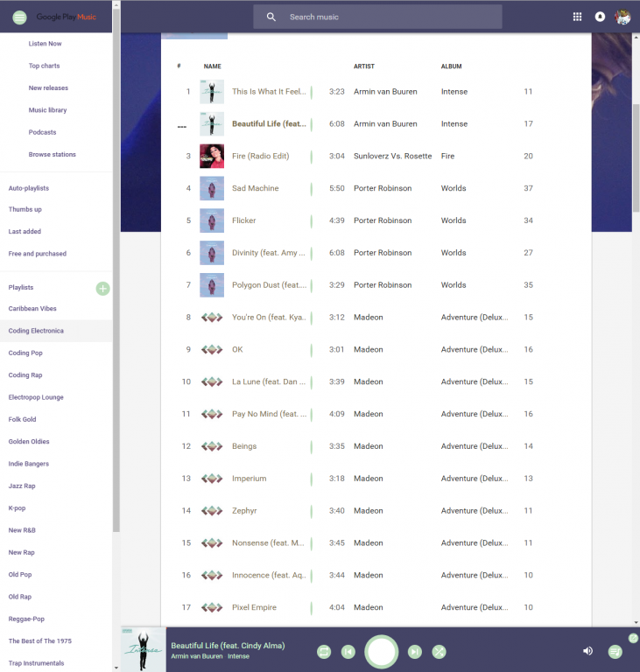Select the song Imperium
This screenshot has height=672, width=640.
click(x=250, y=479)
